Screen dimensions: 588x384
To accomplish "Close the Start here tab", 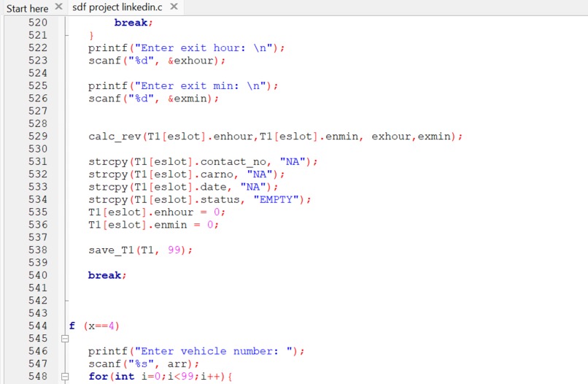I will coord(58,7).
